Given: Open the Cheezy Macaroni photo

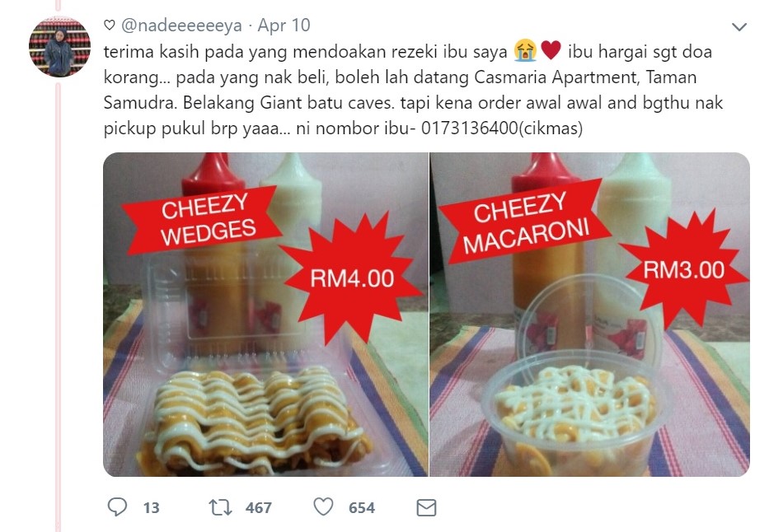Looking at the screenshot, I should point(590,315).
